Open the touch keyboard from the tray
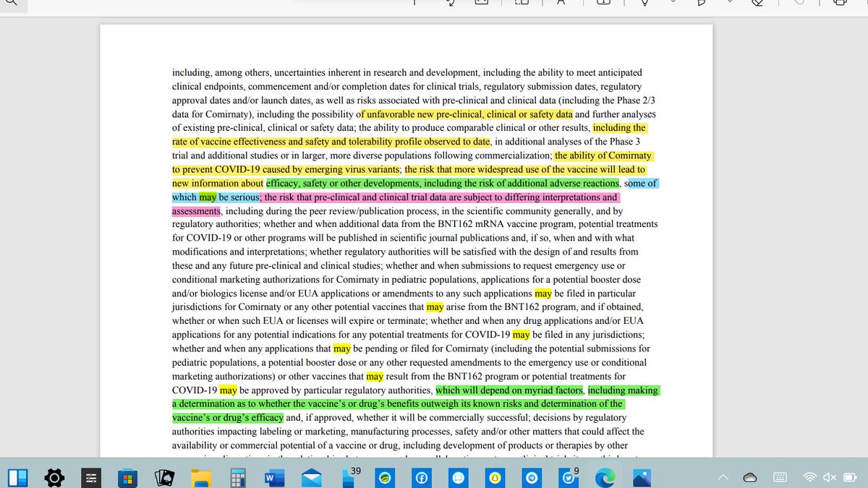The image size is (868, 488). coord(780,478)
